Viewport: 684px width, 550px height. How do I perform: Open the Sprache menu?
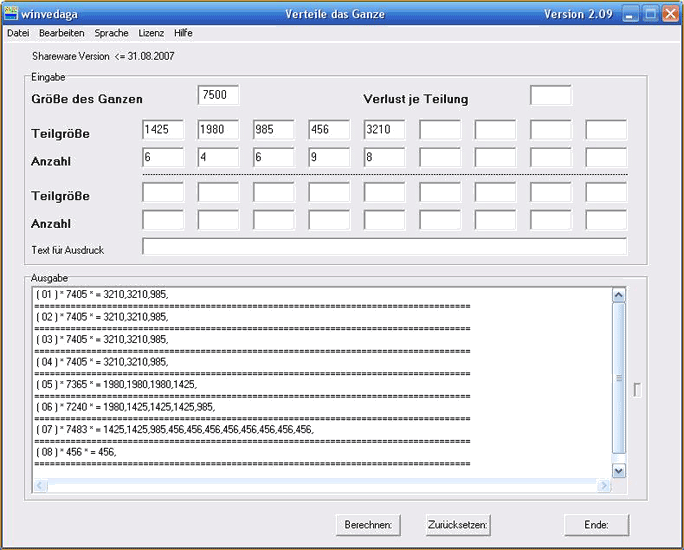click(x=111, y=33)
